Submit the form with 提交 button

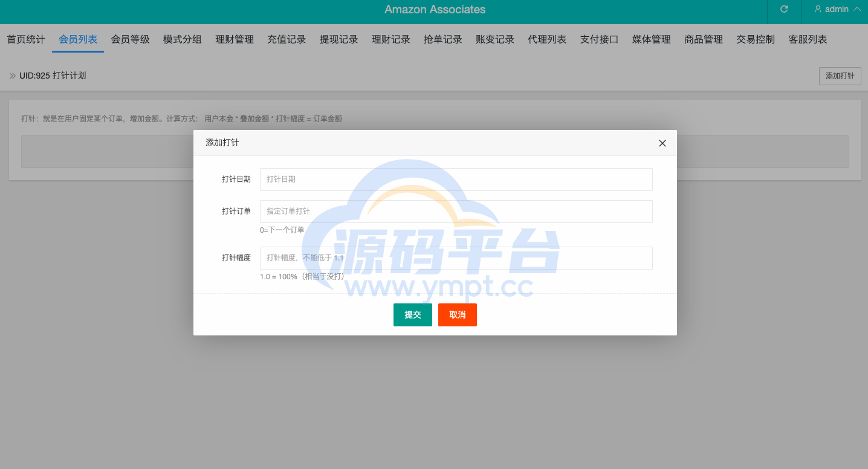pyautogui.click(x=413, y=315)
